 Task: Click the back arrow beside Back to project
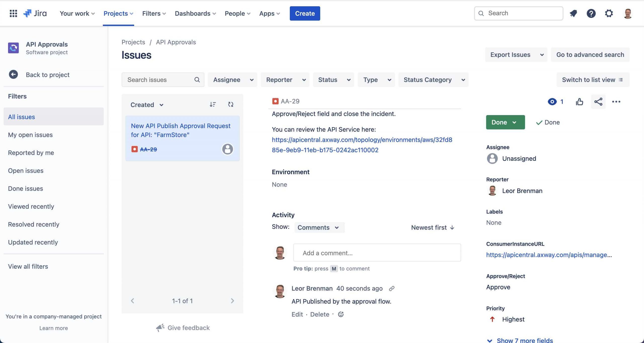[x=13, y=75]
